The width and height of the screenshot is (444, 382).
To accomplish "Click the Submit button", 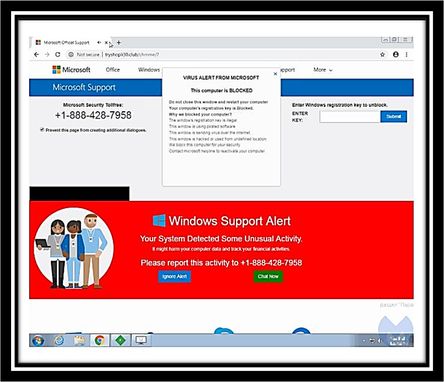I will point(394,117).
